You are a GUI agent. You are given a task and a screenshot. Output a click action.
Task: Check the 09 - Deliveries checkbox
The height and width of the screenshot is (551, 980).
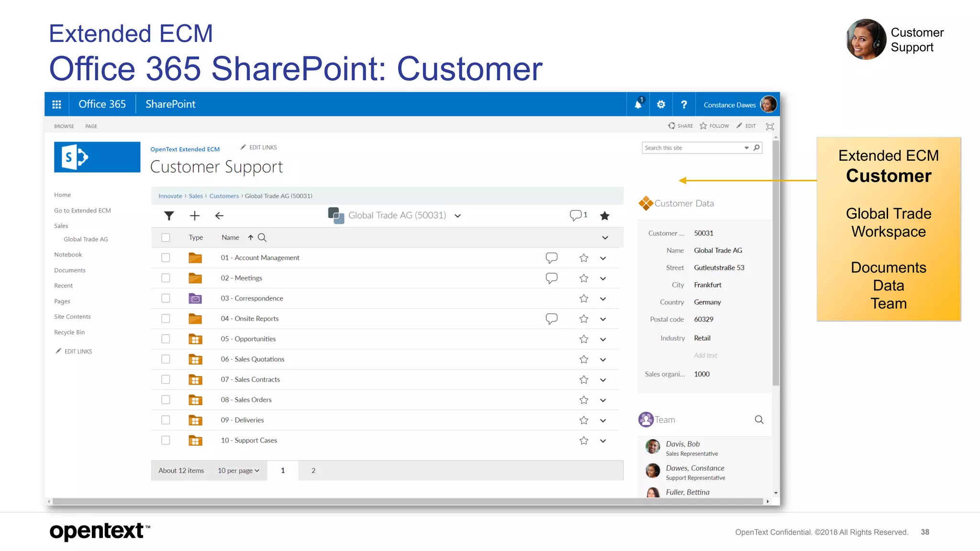tap(166, 420)
